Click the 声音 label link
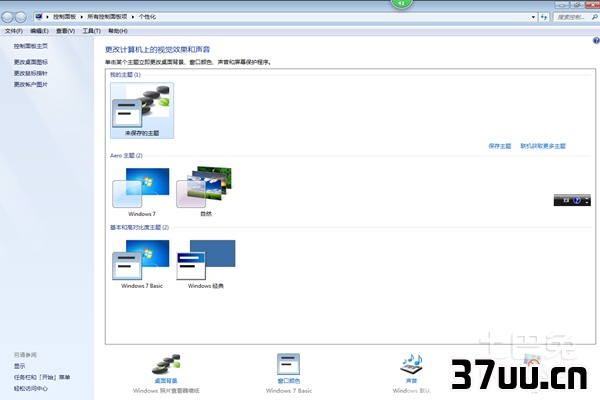The height and width of the screenshot is (400, 600). 411,381
